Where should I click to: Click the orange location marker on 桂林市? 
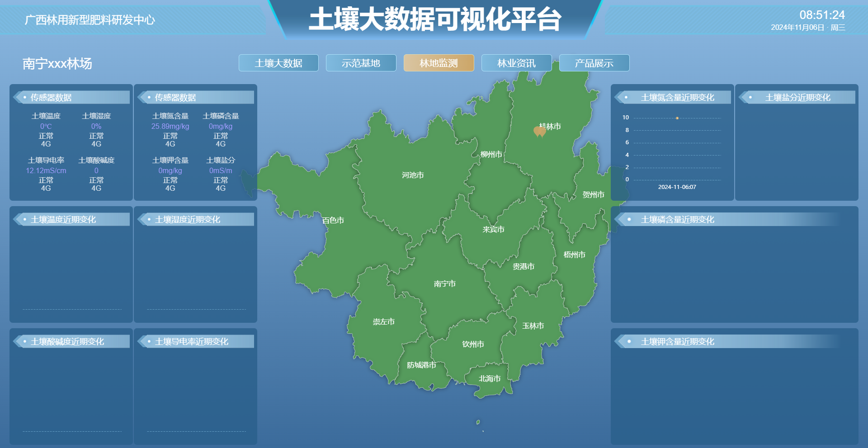point(539,132)
